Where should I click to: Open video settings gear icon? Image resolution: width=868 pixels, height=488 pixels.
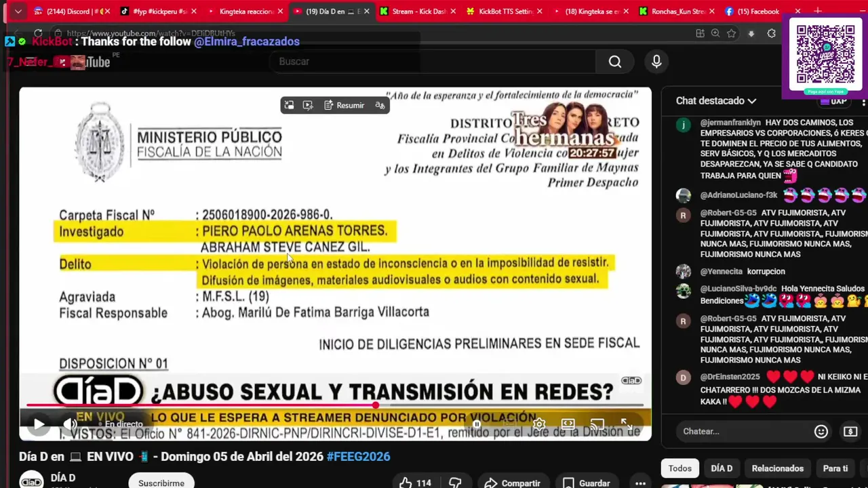[x=539, y=424]
